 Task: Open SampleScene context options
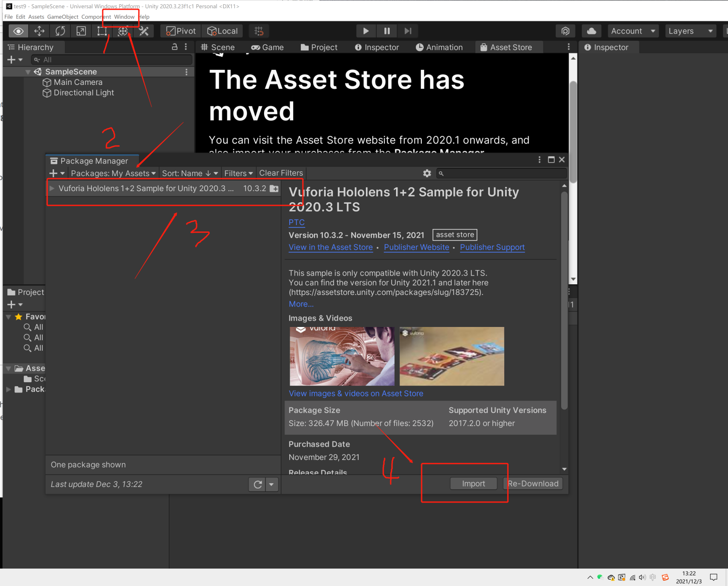(x=186, y=72)
